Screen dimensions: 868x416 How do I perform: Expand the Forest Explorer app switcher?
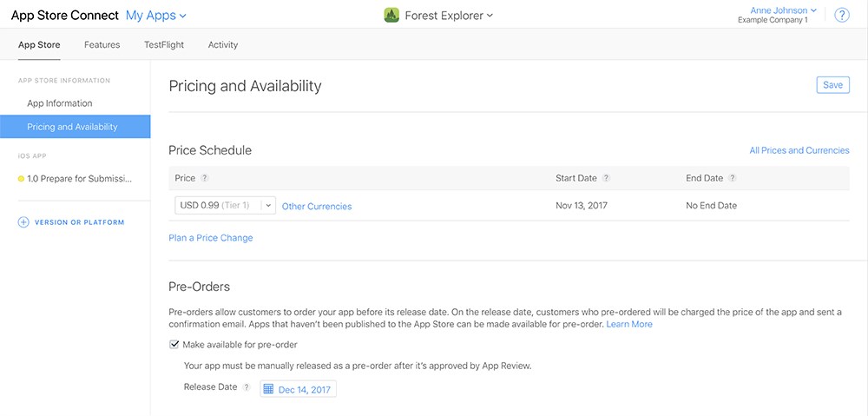click(449, 16)
